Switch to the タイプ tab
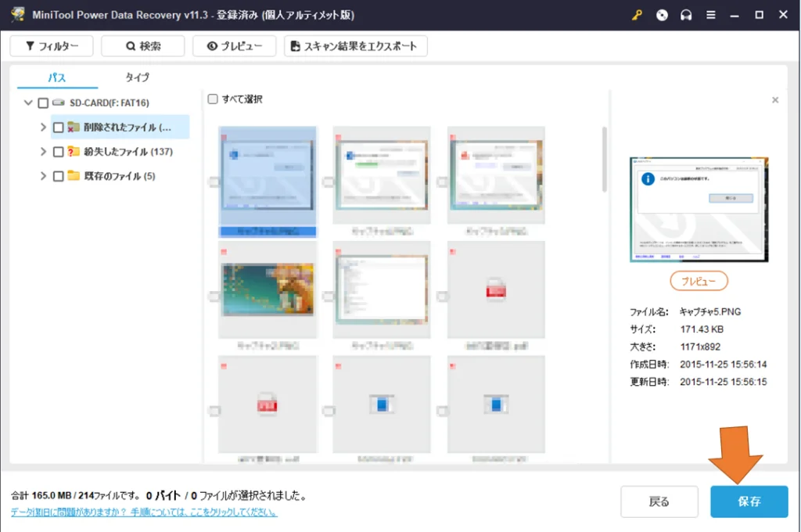 point(137,77)
